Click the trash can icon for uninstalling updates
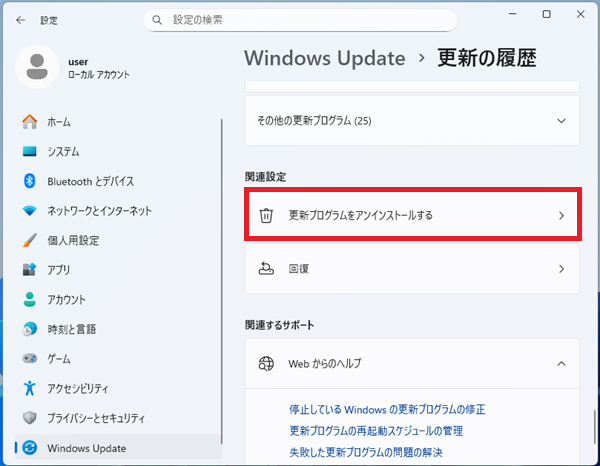Image resolution: width=600 pixels, height=466 pixels. pos(266,215)
